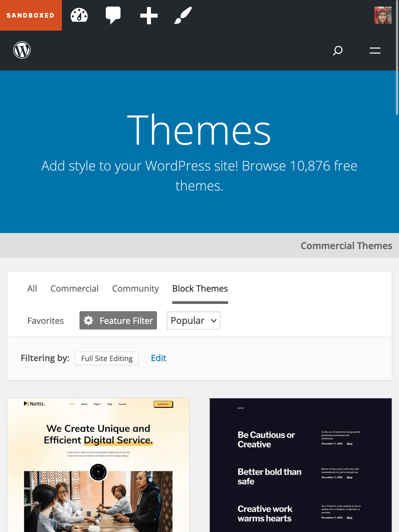
Task: Open the dashboard gauge icon
Action: [x=79, y=15]
